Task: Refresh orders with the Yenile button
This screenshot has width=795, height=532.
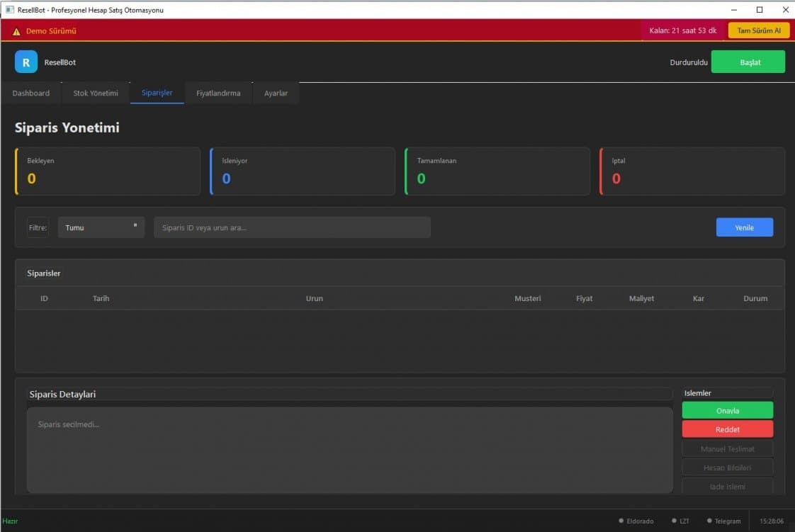Action: (744, 227)
